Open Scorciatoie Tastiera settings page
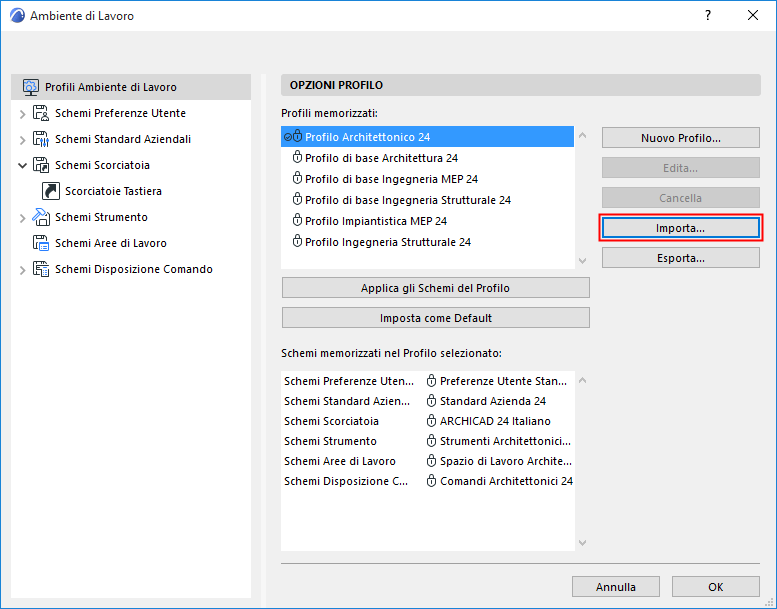777x609 pixels. pos(113,191)
